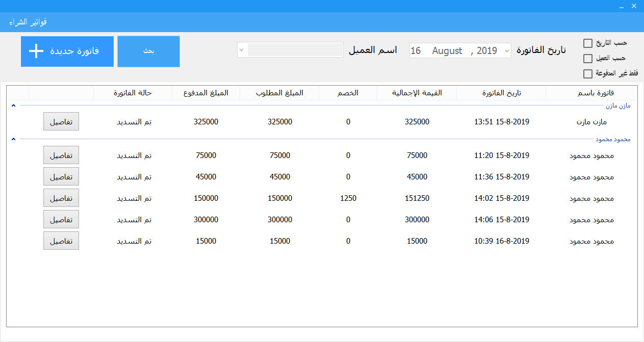Open تفاصيل for the 45000 invoice
The width and height of the screenshot is (644, 342).
61,176
